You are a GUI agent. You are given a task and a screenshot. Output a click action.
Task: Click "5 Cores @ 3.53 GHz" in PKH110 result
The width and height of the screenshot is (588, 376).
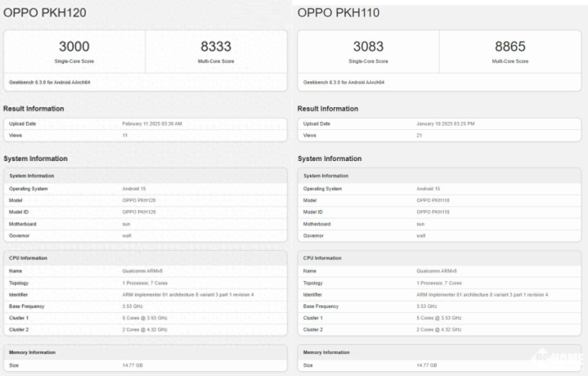click(x=438, y=318)
